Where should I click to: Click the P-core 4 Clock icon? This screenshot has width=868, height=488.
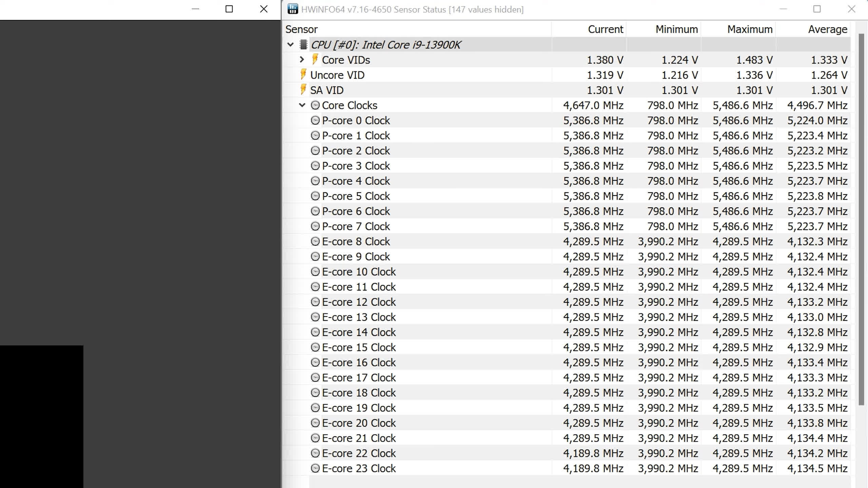click(x=315, y=181)
